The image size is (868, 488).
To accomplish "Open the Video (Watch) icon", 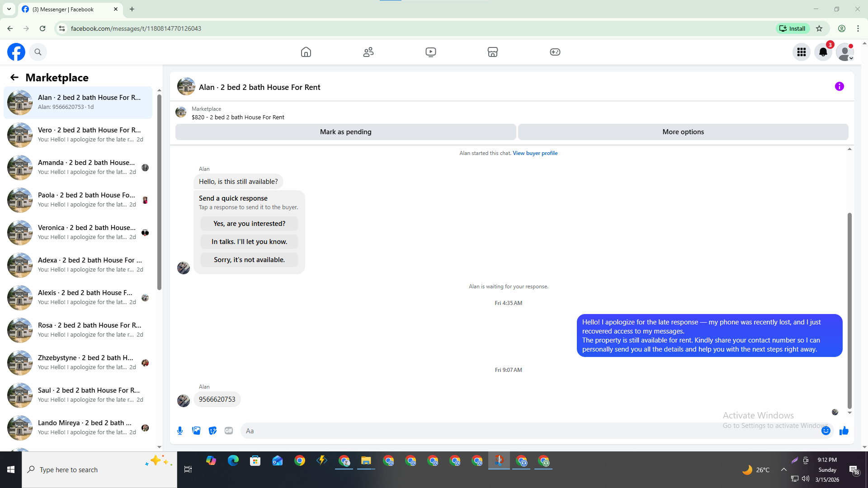I will click(x=431, y=52).
